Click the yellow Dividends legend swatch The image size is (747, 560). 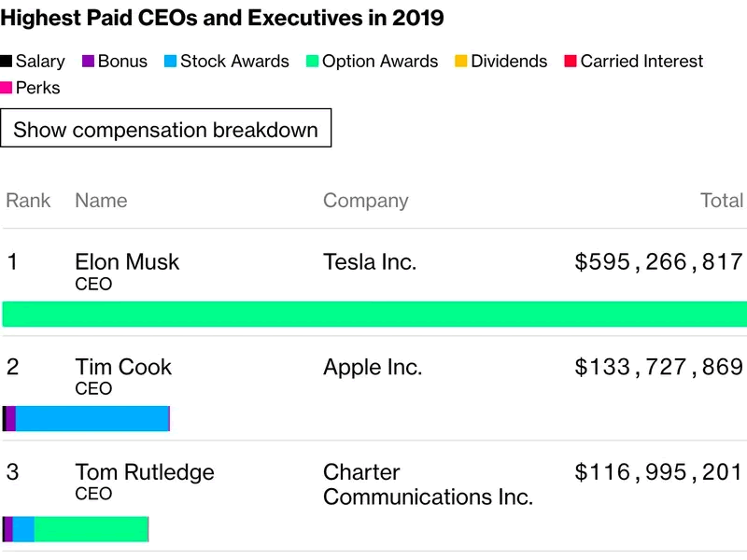pyautogui.click(x=461, y=62)
